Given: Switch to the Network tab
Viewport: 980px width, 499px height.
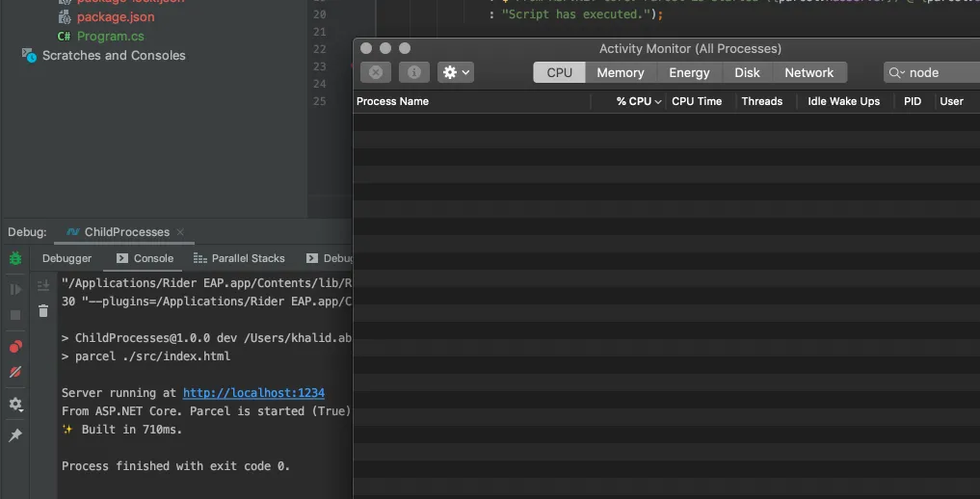Looking at the screenshot, I should pos(809,72).
